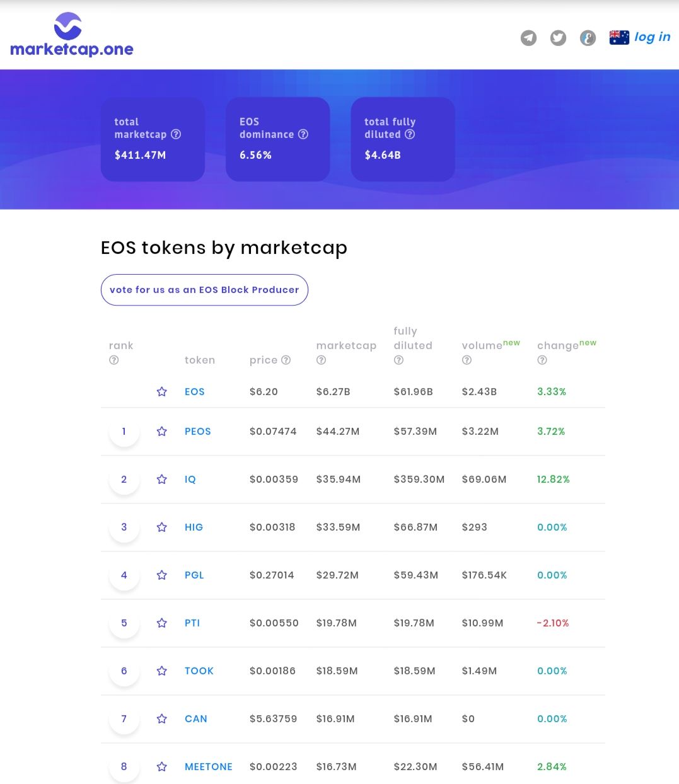This screenshot has height=784, width=679.
Task: Sort by marketcap column header
Action: click(346, 345)
